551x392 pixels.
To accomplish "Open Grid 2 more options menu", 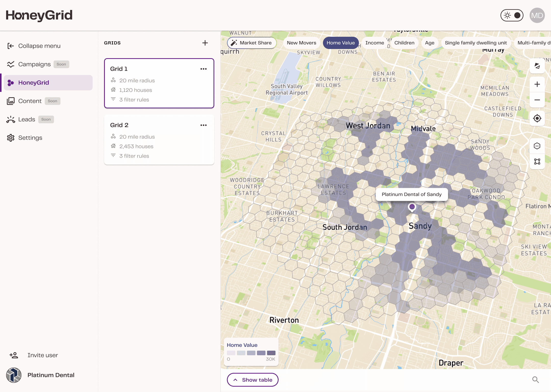I will click(204, 125).
